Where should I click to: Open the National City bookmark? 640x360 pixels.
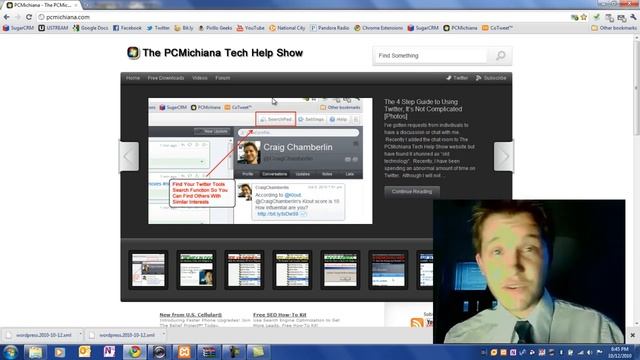(x=287, y=28)
